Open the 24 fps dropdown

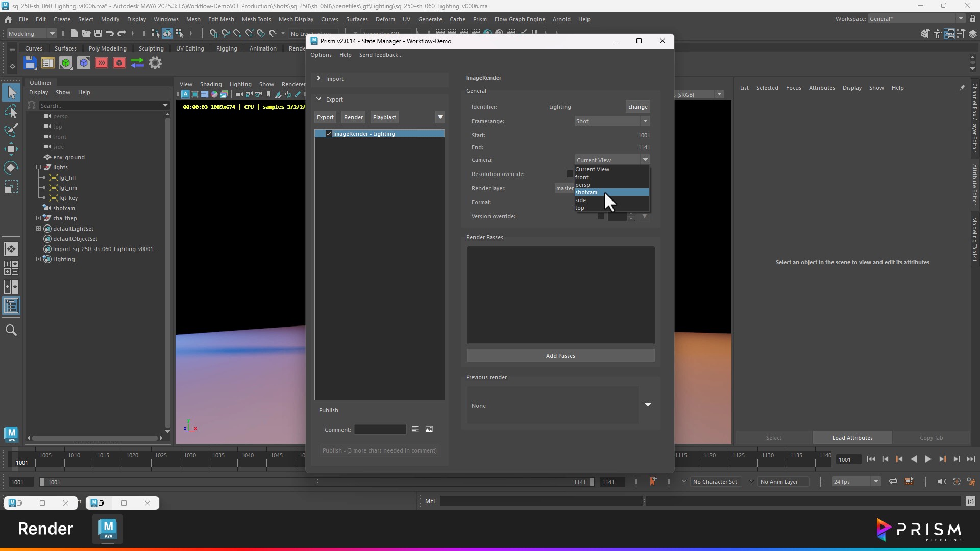click(856, 482)
